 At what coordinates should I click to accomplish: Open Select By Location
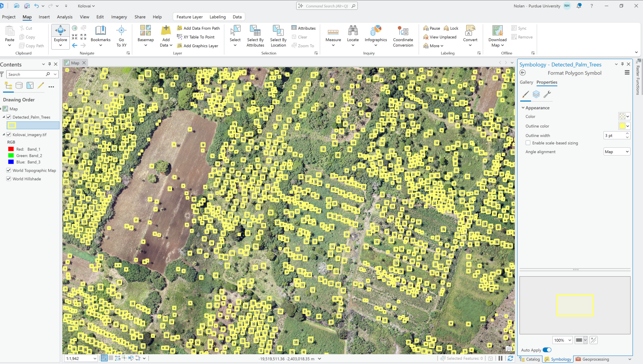tap(278, 36)
